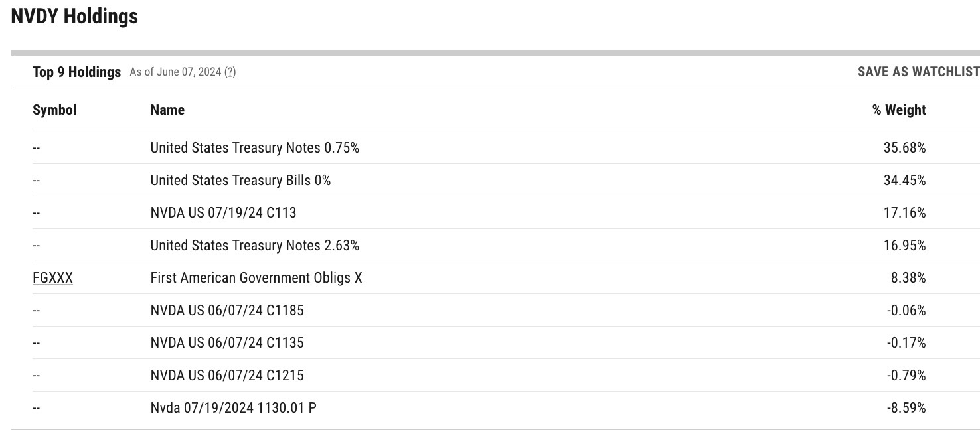The image size is (980, 442).
Task: Select the United States Treasury Notes 2.63% row
Action: coord(254,245)
